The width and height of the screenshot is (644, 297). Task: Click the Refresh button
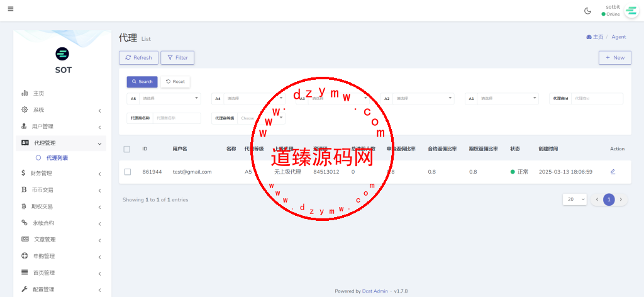coord(138,58)
